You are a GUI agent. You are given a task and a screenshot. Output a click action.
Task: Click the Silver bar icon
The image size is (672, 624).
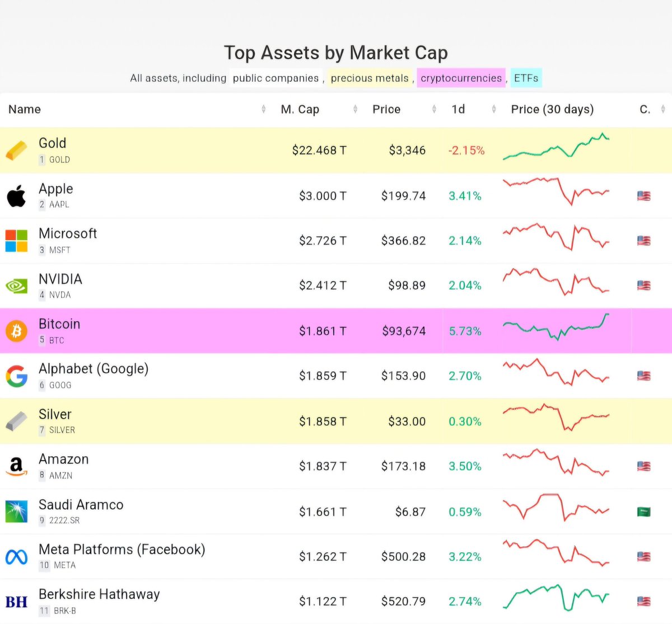point(16,421)
